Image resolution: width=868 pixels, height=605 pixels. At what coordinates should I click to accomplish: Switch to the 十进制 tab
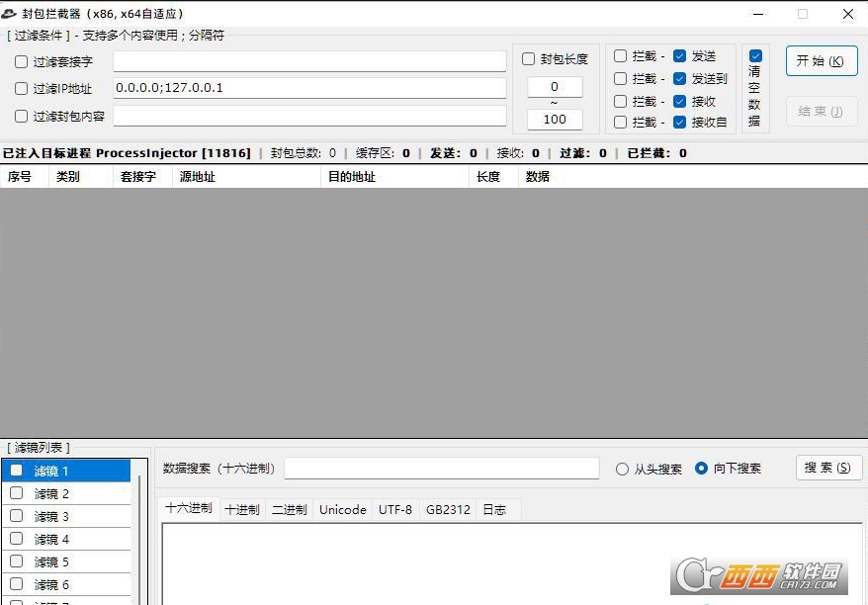pos(242,510)
